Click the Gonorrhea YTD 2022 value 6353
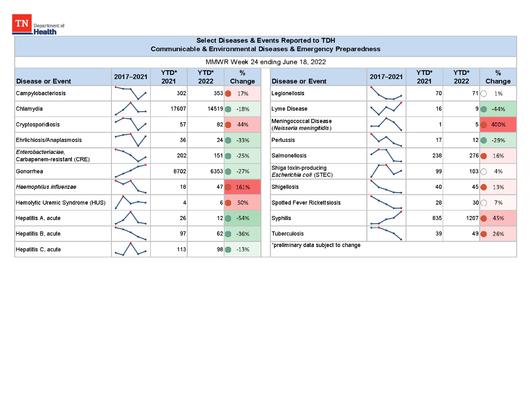Viewport: 532px width, 406px height. [217, 171]
